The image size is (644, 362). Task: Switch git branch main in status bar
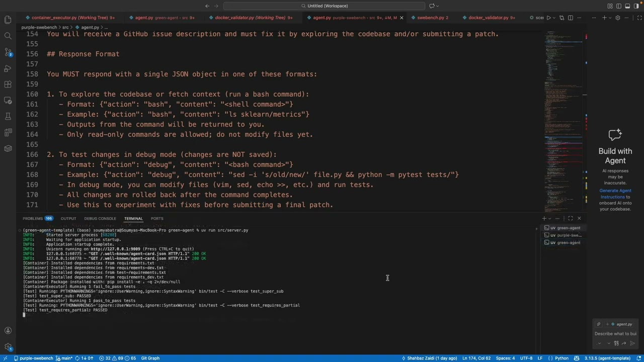[65, 358]
